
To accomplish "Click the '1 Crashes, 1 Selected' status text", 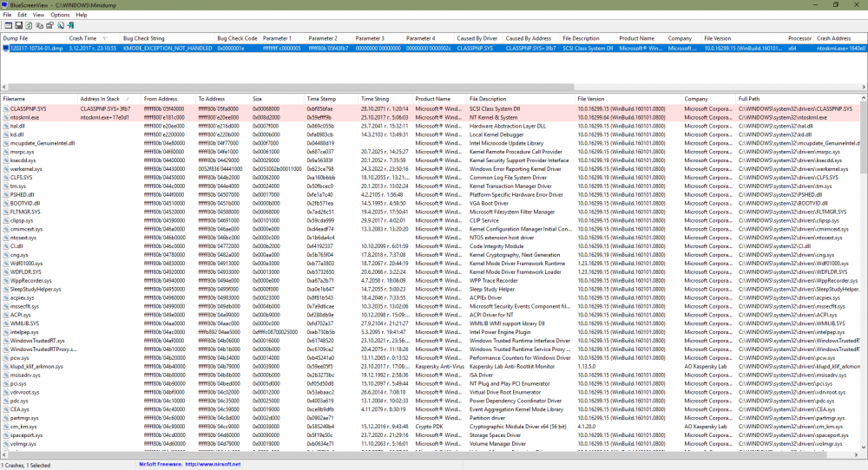I will click(27, 466).
